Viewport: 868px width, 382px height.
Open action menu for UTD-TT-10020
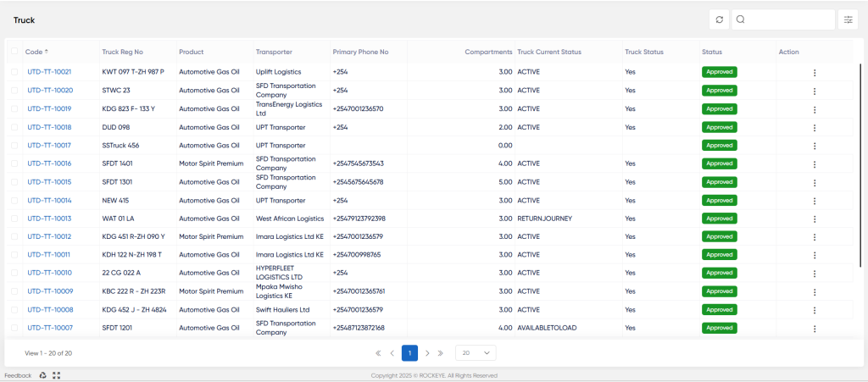point(815,91)
